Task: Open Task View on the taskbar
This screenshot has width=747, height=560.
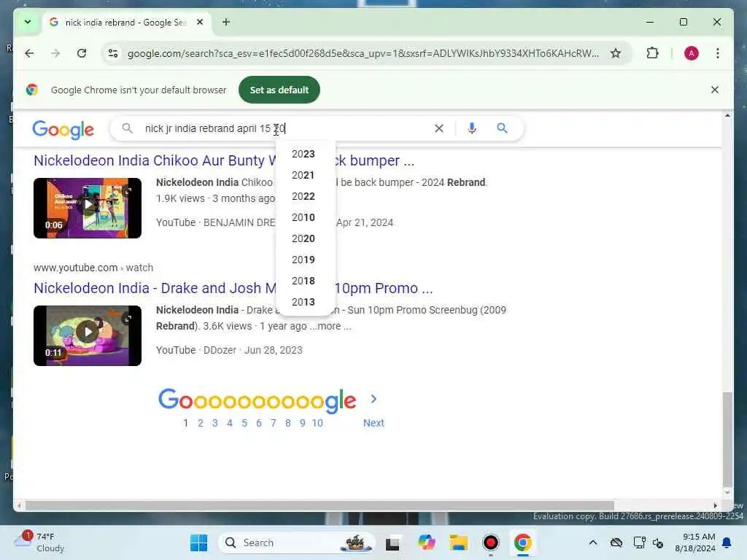Action: tap(392, 542)
